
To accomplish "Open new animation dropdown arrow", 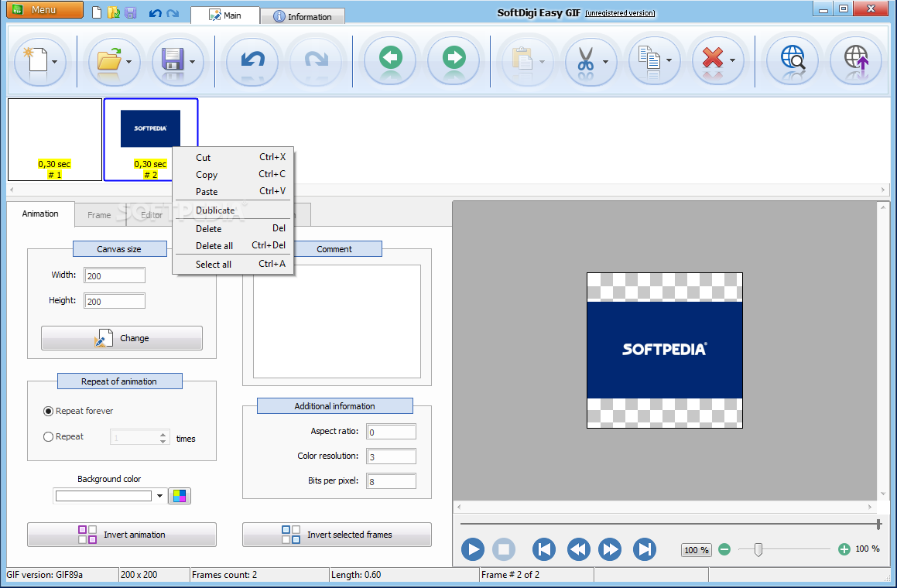I will [x=54, y=62].
